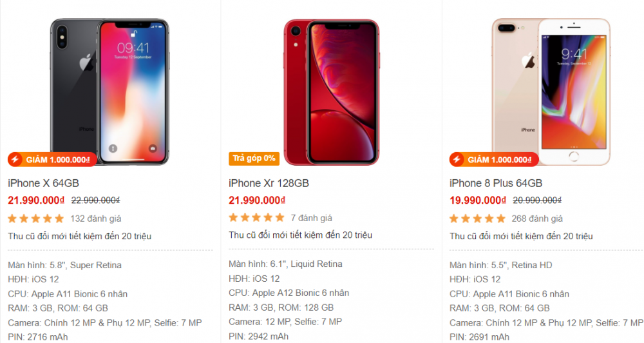Click the iPhone 8 Plus five-star rating
Viewport: 644px width, 343px height.
[x=477, y=219]
